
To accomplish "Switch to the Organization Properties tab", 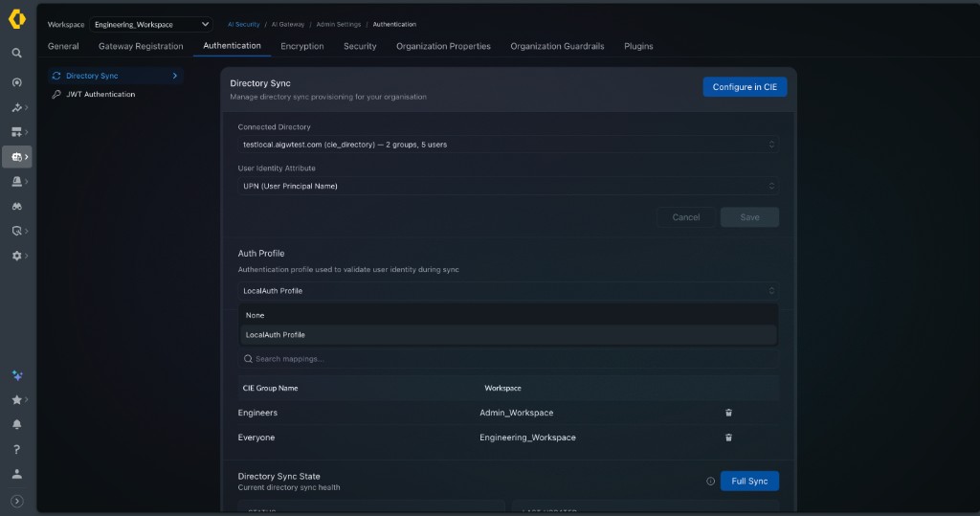I will [443, 46].
